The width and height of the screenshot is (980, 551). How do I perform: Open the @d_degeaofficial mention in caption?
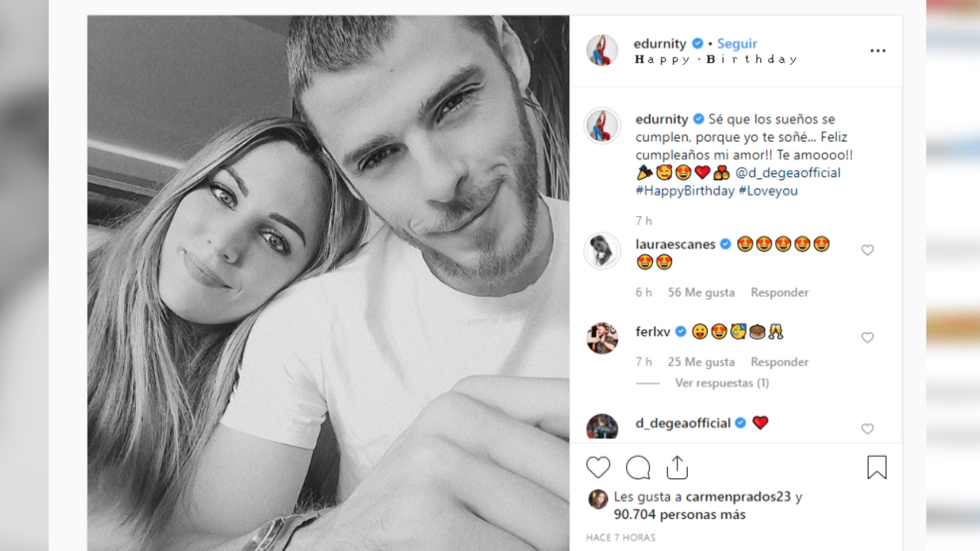788,173
